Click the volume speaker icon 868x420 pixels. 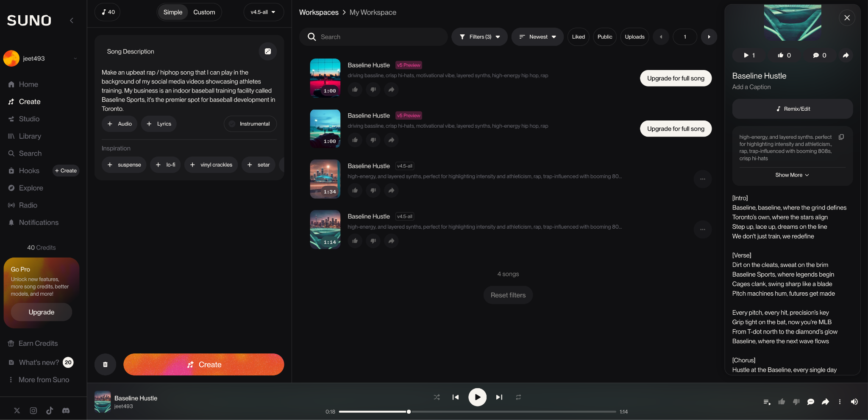pos(854,402)
